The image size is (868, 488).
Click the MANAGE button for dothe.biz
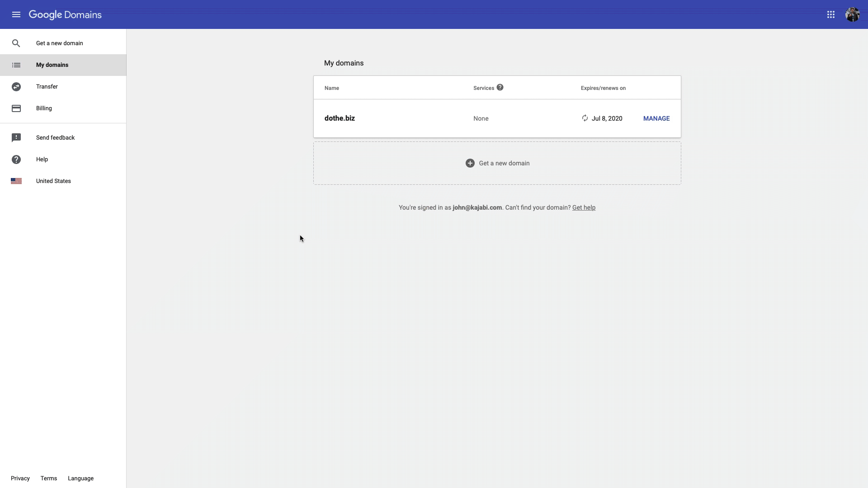[656, 118]
